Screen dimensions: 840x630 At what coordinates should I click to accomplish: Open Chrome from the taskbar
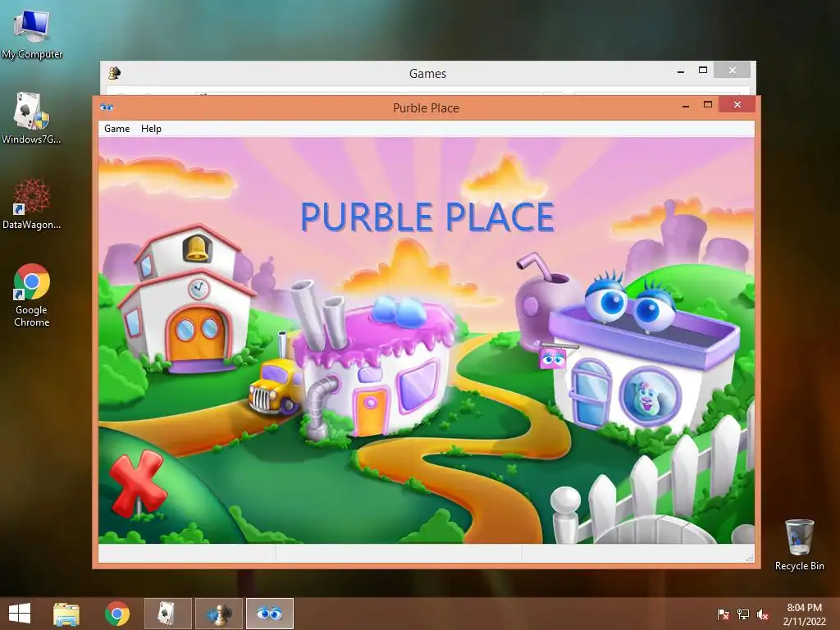click(x=117, y=614)
